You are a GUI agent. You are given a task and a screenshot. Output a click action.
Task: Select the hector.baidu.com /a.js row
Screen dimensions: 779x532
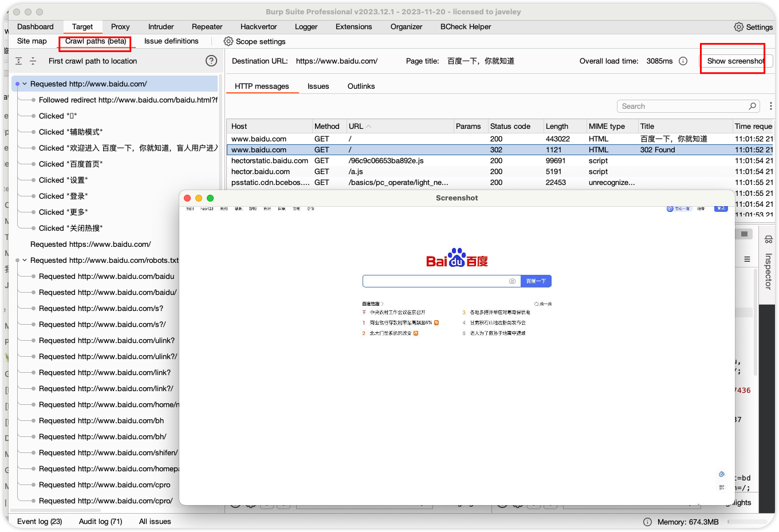click(x=500, y=172)
